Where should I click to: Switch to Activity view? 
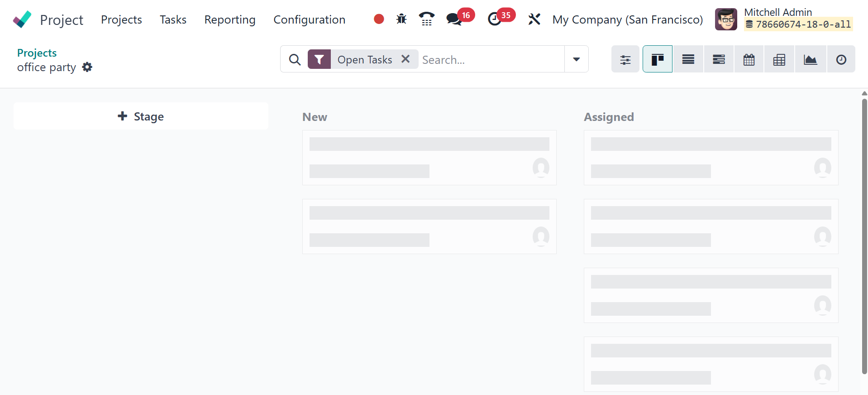coord(841,59)
